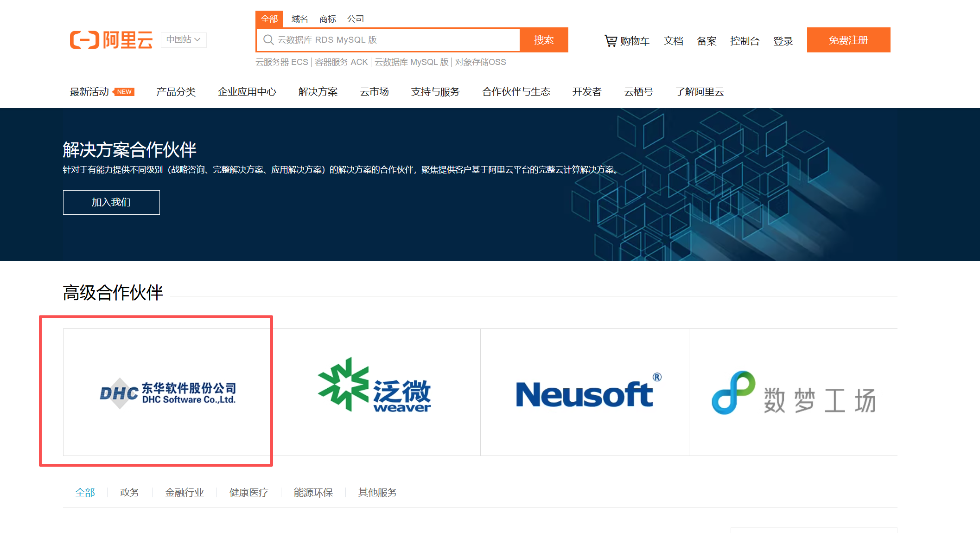Click the search magnifier icon

click(x=268, y=40)
